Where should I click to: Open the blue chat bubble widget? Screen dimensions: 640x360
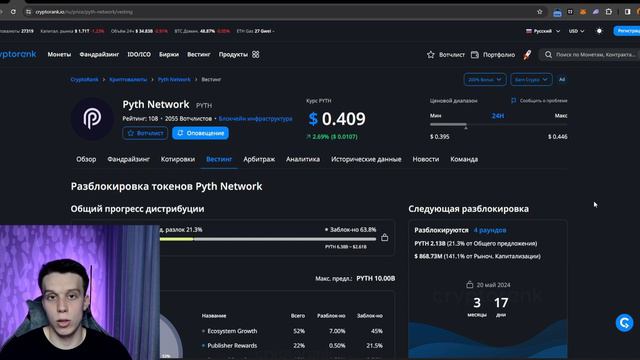click(624, 322)
